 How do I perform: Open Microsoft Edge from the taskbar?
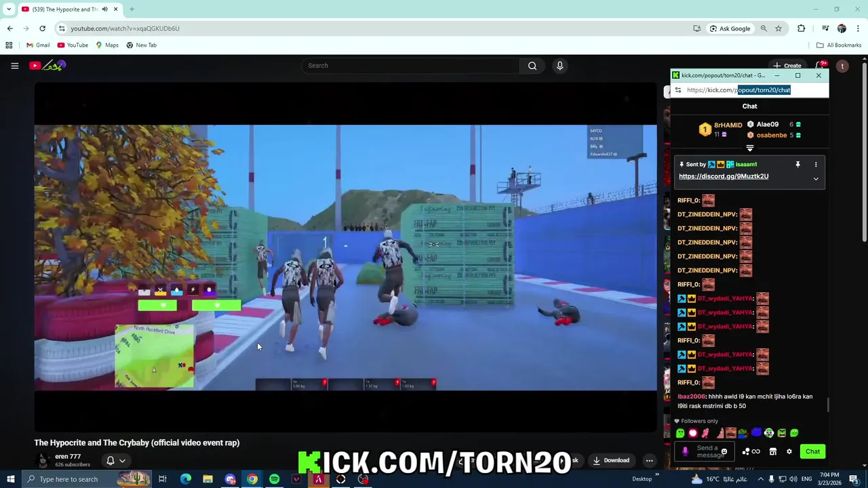(x=185, y=479)
